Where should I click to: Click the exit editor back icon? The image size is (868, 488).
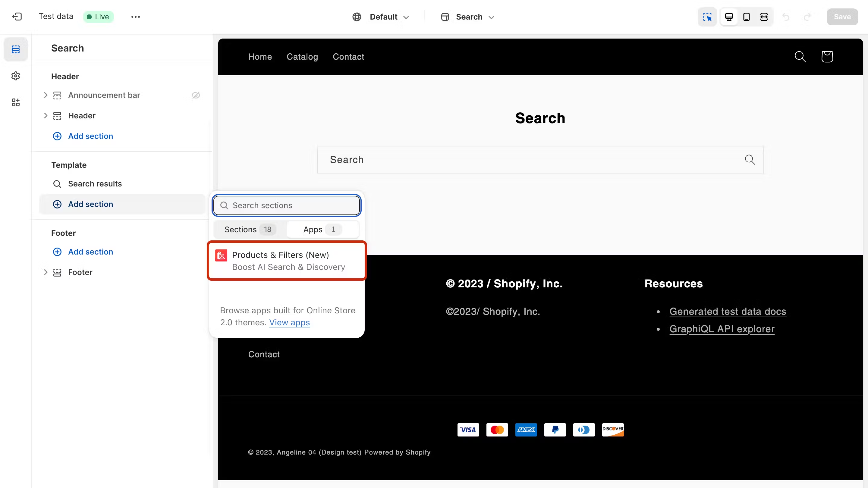[x=17, y=17]
